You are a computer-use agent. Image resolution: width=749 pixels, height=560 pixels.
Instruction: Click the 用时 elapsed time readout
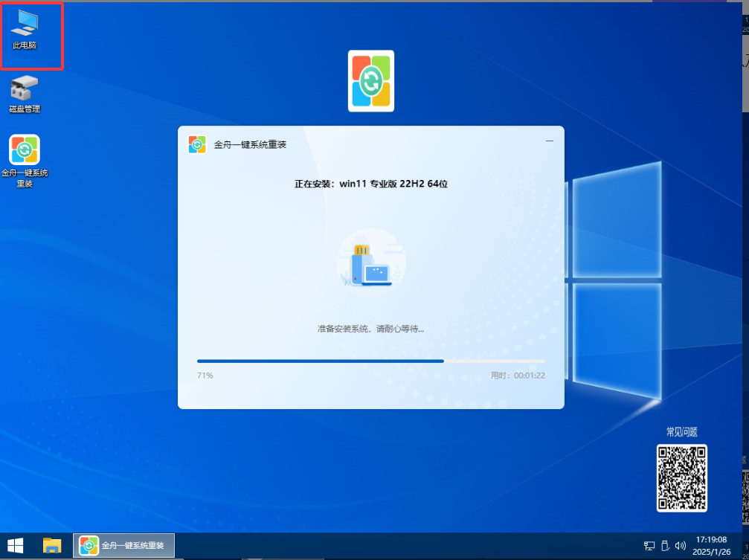click(518, 376)
